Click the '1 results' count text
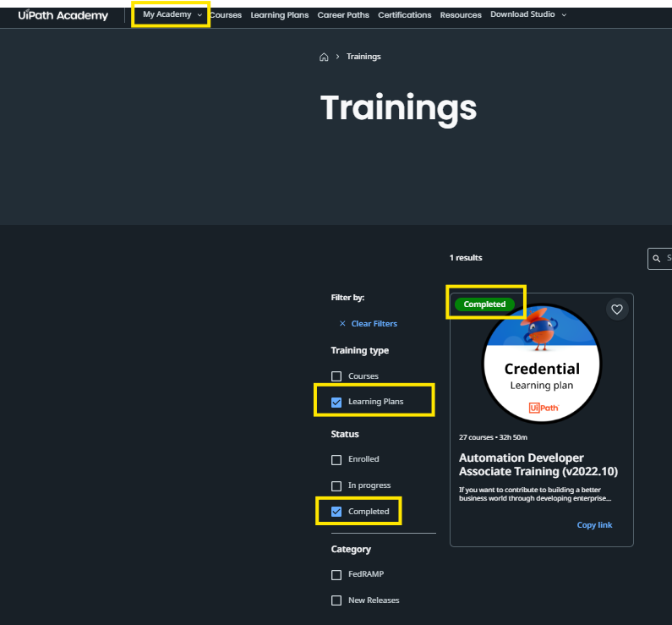The width and height of the screenshot is (672, 625). point(466,258)
